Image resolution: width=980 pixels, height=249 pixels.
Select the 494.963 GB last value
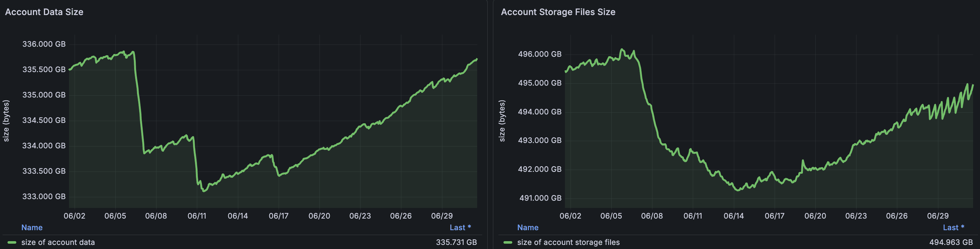coord(951,242)
